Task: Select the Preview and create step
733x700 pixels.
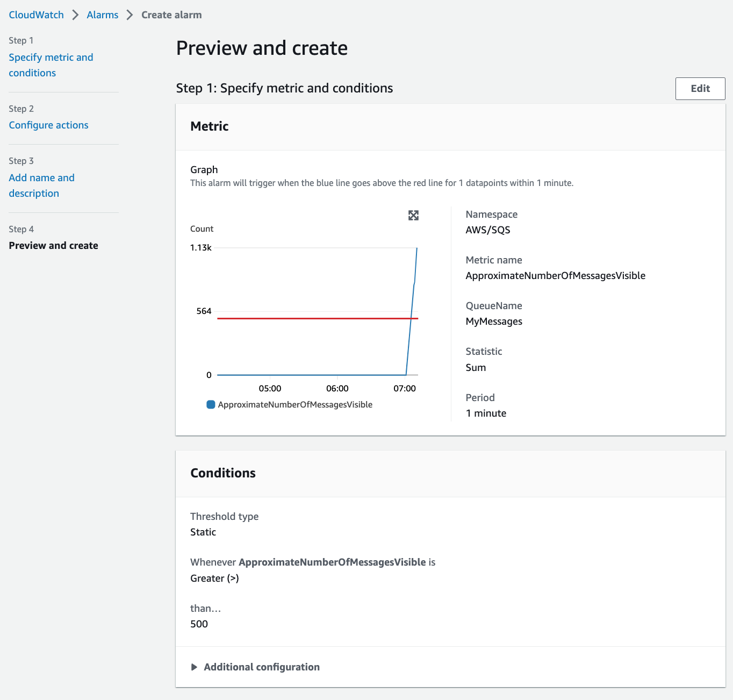Action: (x=53, y=245)
